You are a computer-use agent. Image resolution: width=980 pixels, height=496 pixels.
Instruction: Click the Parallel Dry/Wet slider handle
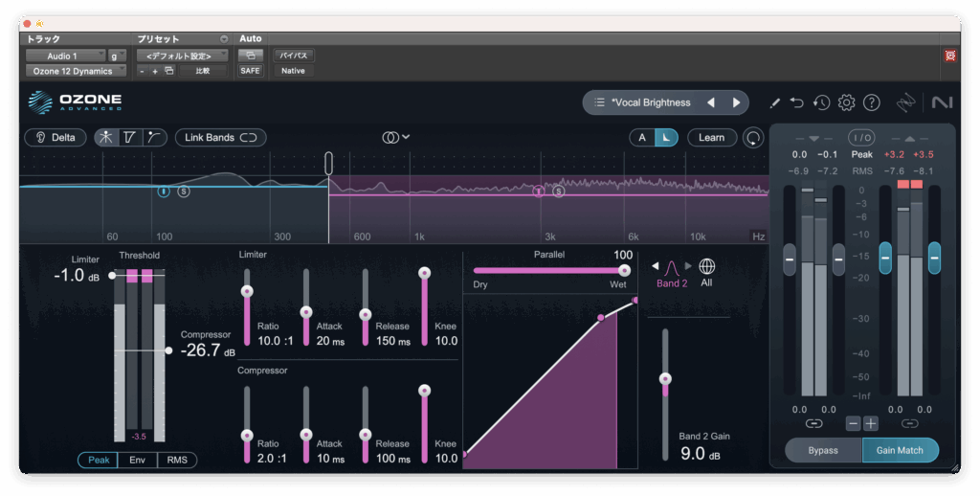click(x=624, y=270)
